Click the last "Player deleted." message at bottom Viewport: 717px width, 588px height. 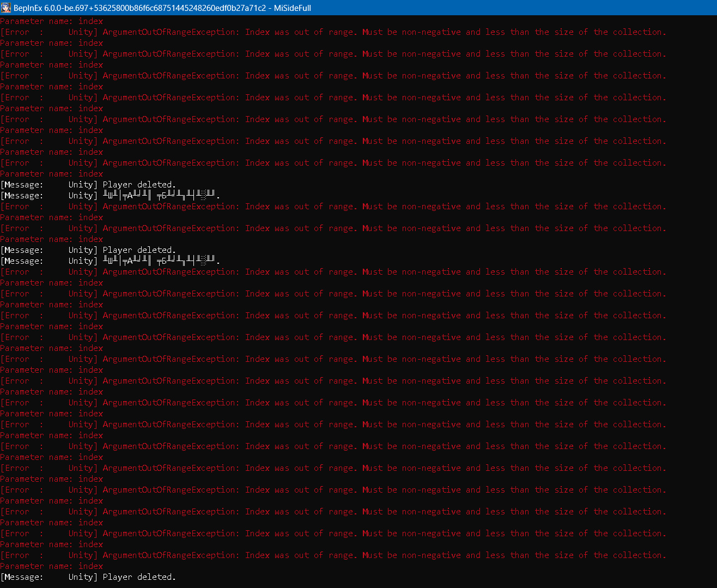pos(139,577)
